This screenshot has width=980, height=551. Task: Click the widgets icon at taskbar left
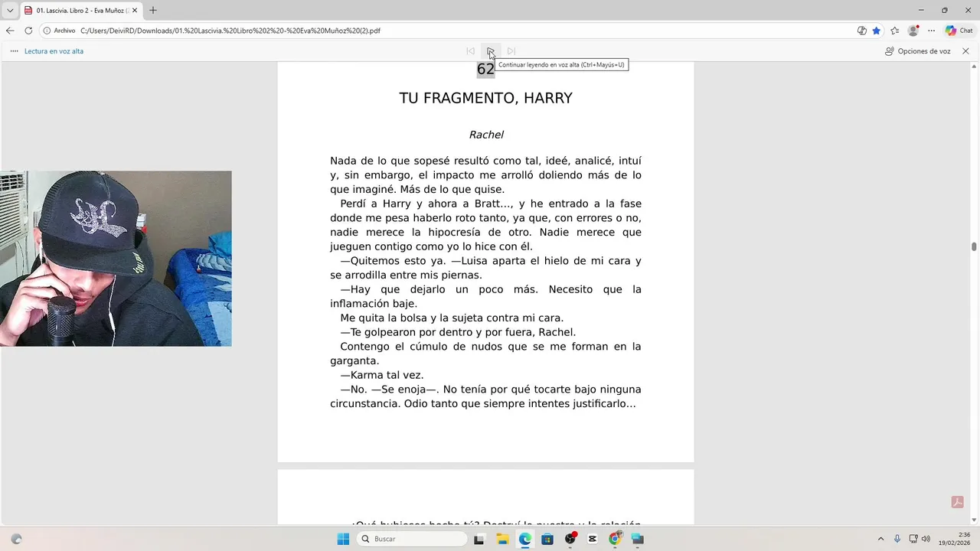17,539
